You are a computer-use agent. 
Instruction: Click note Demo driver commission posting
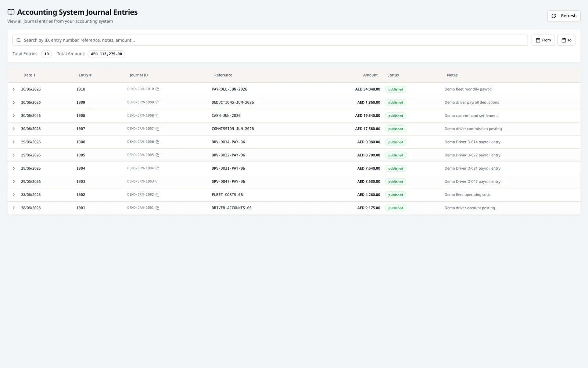pos(473,129)
